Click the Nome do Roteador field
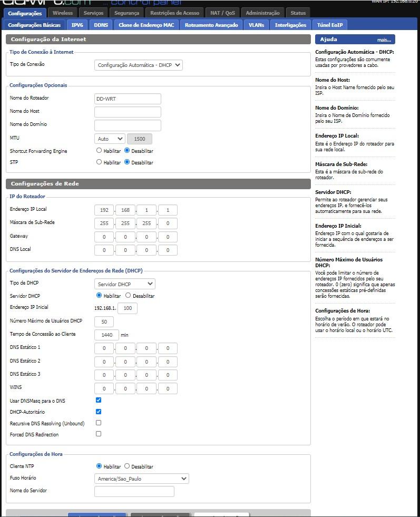Viewport: 420px width, 517px height. click(128, 99)
